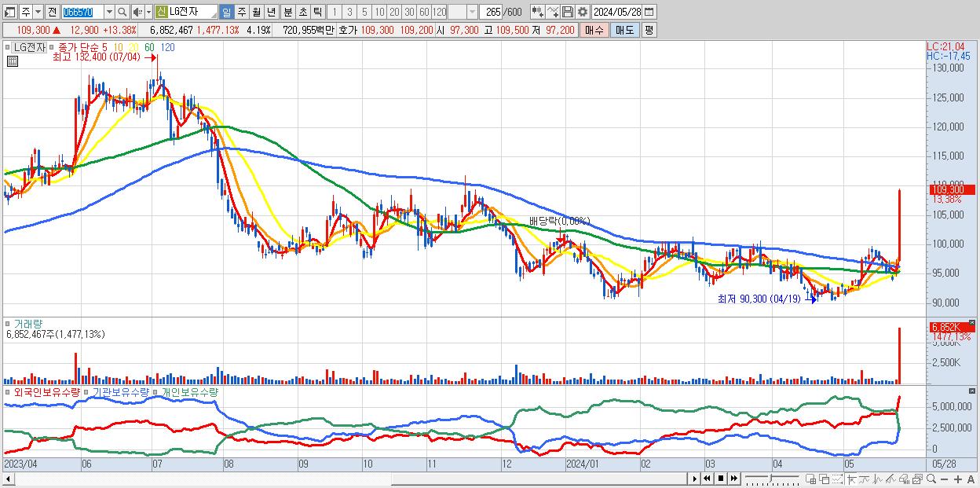Open the 주 dropdown arrow beside the layout icon
Image resolution: width=980 pixels, height=488 pixels.
(38, 12)
